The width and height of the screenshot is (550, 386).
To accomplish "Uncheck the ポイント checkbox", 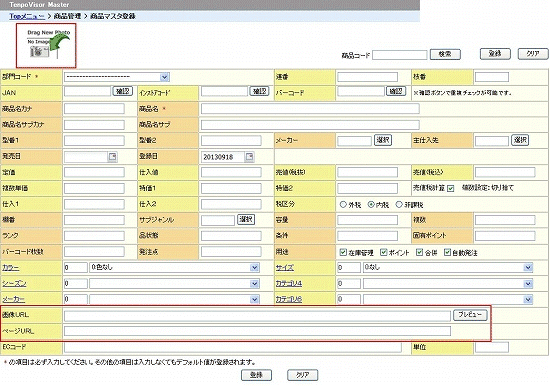I will tap(383, 252).
